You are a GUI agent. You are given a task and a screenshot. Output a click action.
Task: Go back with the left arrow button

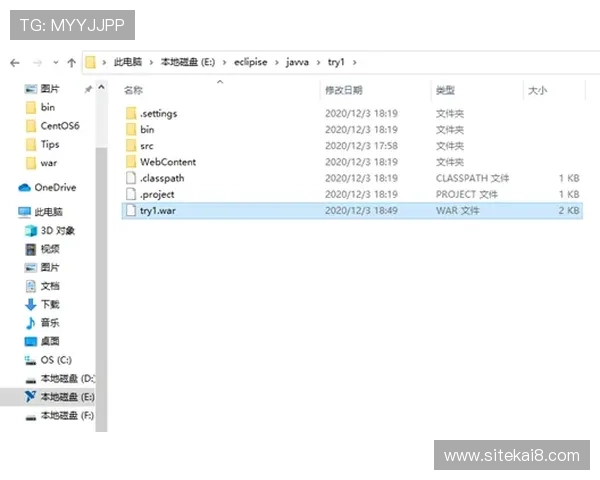15,63
